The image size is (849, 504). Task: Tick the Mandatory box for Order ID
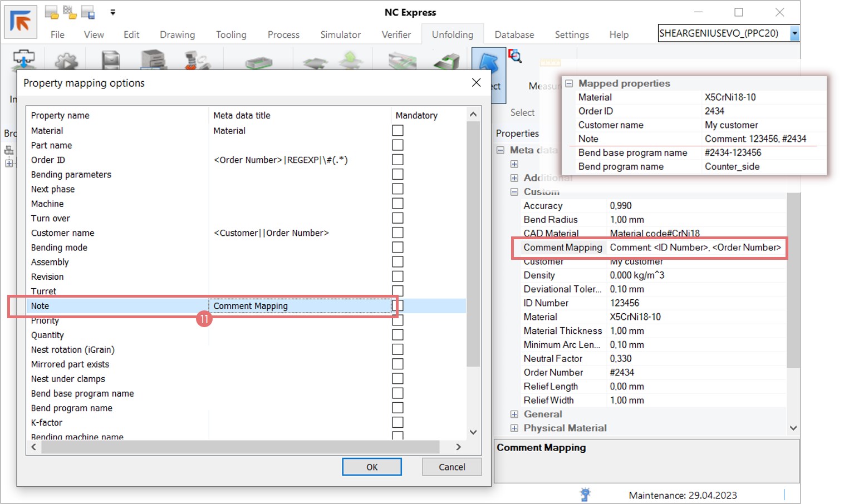tap(397, 160)
